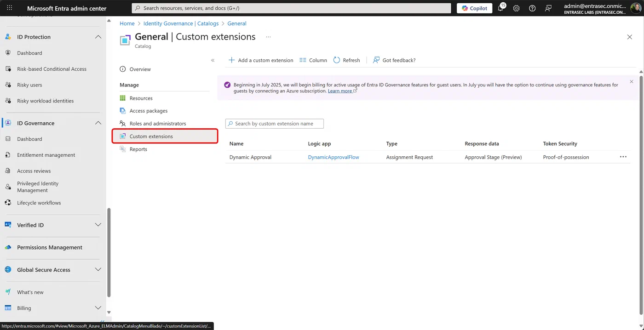Select Custom extensions menu item
Viewport: 644px width, 330px height.
(165, 137)
